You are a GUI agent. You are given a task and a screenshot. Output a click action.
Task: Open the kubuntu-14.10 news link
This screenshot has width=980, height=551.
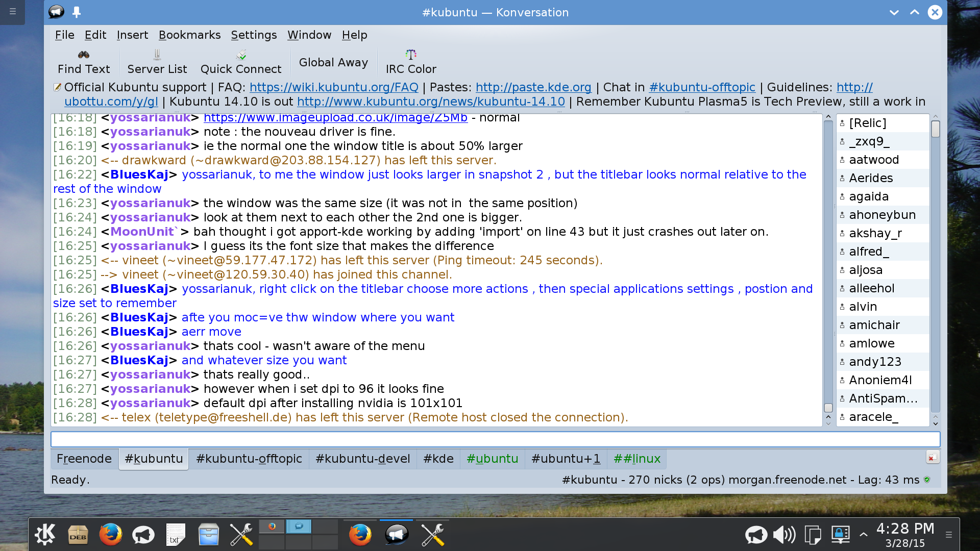pos(431,102)
